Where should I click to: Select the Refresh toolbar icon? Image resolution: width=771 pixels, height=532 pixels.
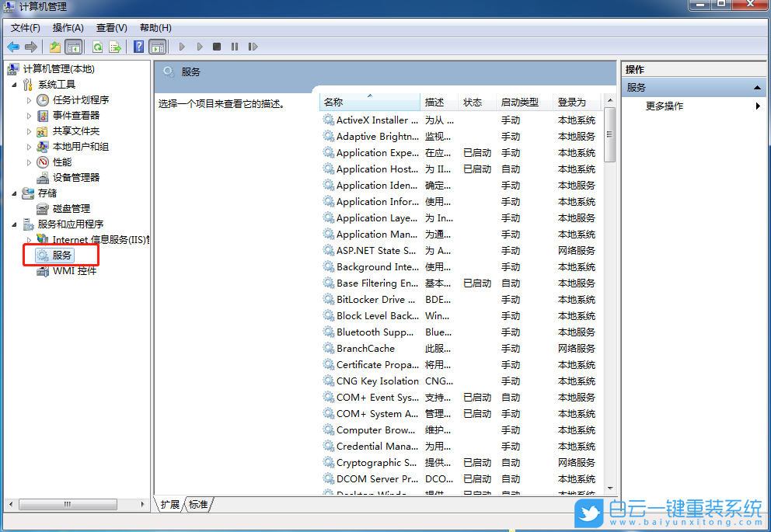point(96,47)
